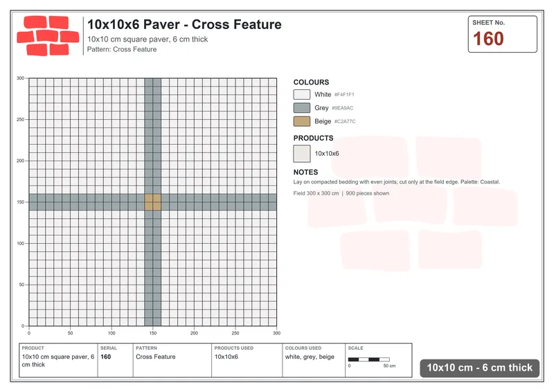
Task: Click the '10x10 cm - 6 cm thick' badge
Action: point(479,368)
